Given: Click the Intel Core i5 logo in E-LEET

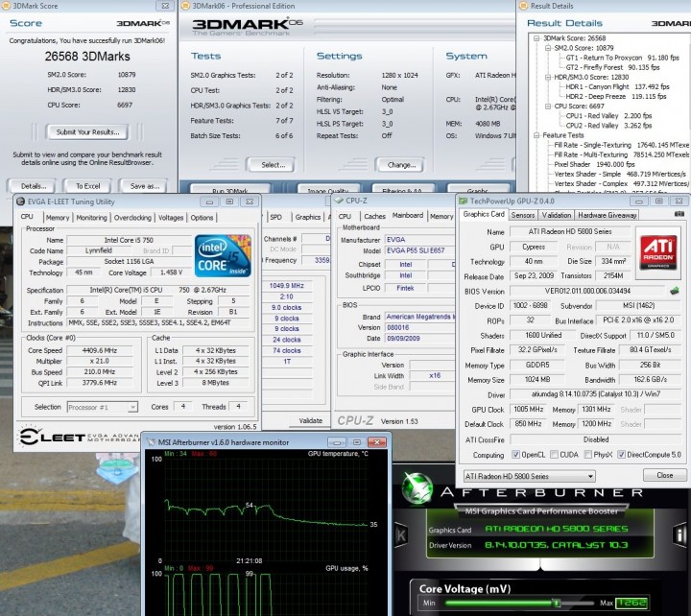Looking at the screenshot, I should coord(223,255).
